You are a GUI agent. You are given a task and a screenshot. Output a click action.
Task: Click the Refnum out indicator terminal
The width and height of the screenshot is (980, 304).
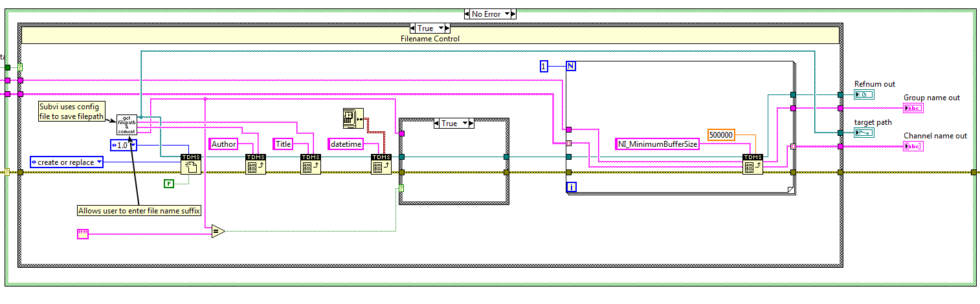click(x=864, y=94)
